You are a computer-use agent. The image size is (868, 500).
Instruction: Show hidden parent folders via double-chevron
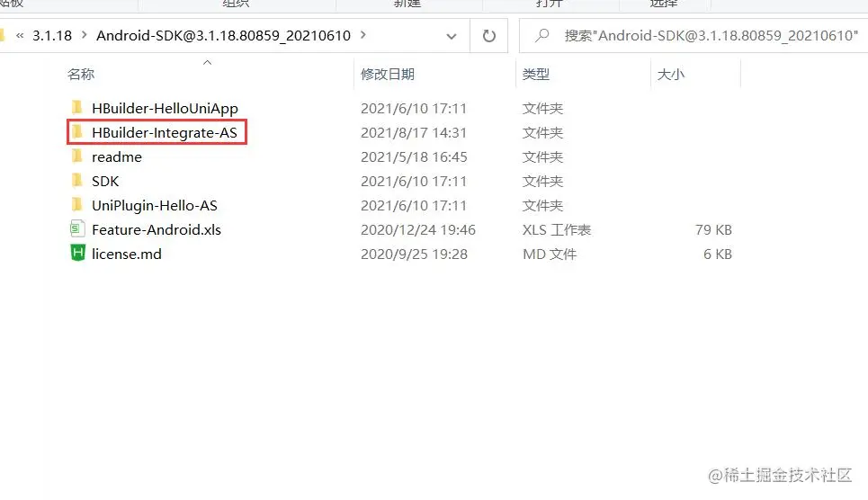[x=20, y=35]
